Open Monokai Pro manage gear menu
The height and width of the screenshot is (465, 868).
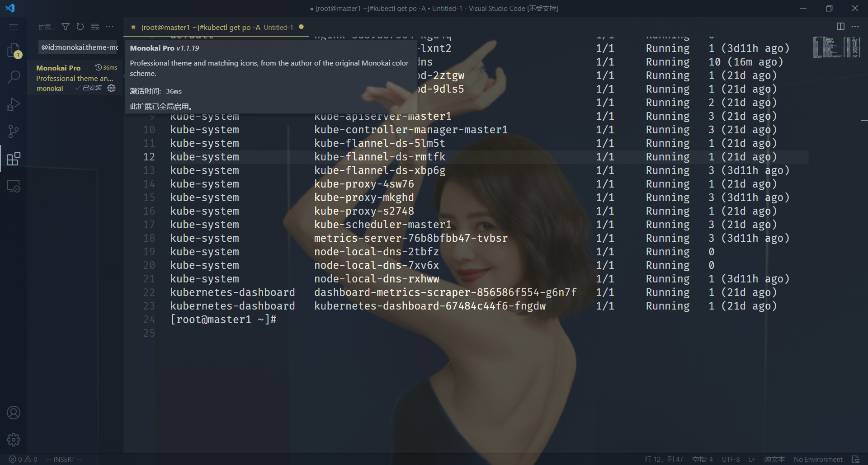pyautogui.click(x=111, y=88)
